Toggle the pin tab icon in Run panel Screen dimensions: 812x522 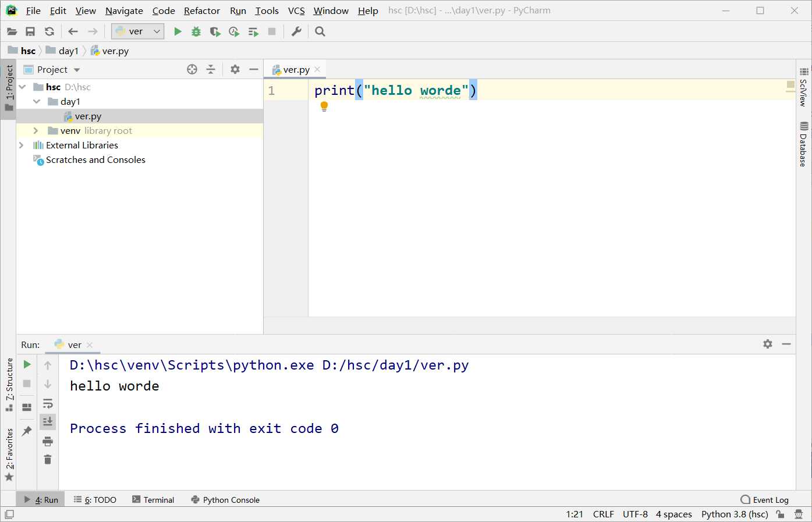pyautogui.click(x=27, y=431)
